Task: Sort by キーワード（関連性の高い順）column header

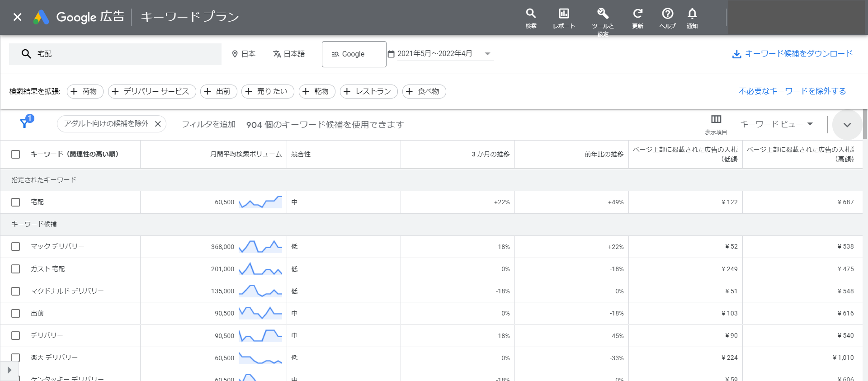Action: pyautogui.click(x=75, y=154)
